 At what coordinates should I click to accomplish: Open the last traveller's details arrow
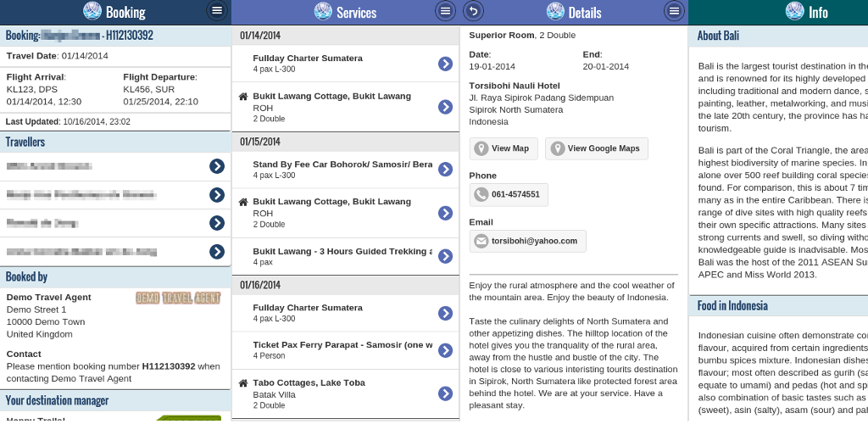[217, 251]
